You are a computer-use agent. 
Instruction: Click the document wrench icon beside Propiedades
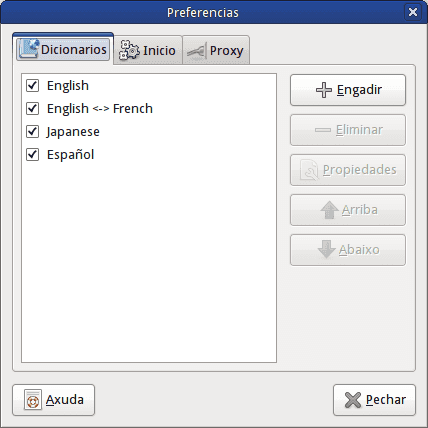click(x=309, y=170)
